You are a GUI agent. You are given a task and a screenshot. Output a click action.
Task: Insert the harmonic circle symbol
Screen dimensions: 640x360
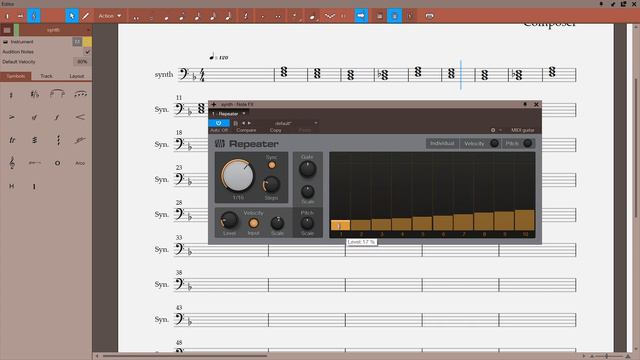[x=58, y=163]
